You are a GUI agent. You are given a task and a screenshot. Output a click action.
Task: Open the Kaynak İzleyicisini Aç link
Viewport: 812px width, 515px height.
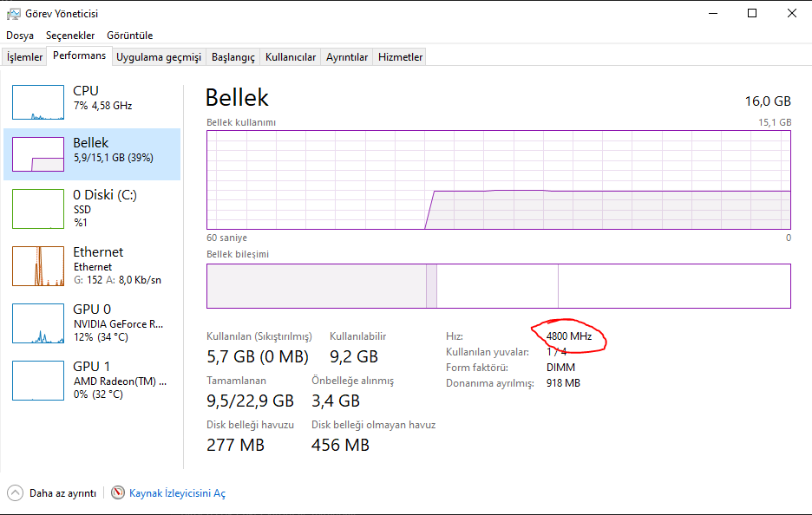(177, 492)
